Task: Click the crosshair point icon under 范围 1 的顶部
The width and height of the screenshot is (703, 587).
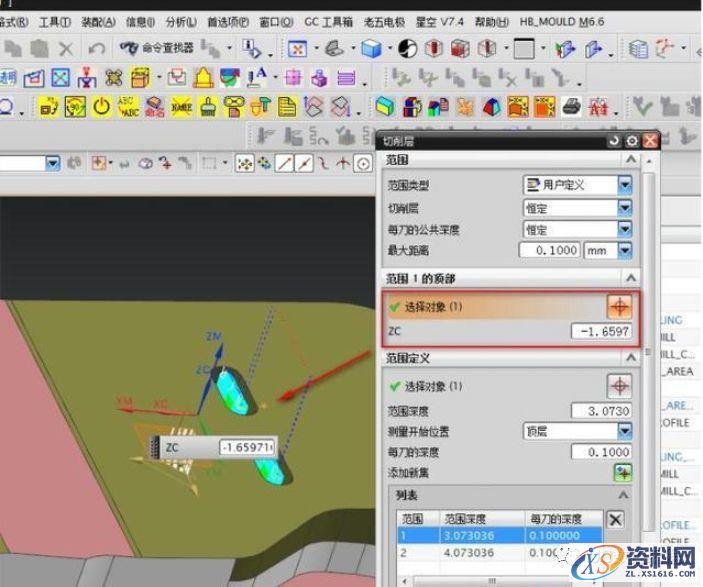Action: pyautogui.click(x=620, y=306)
